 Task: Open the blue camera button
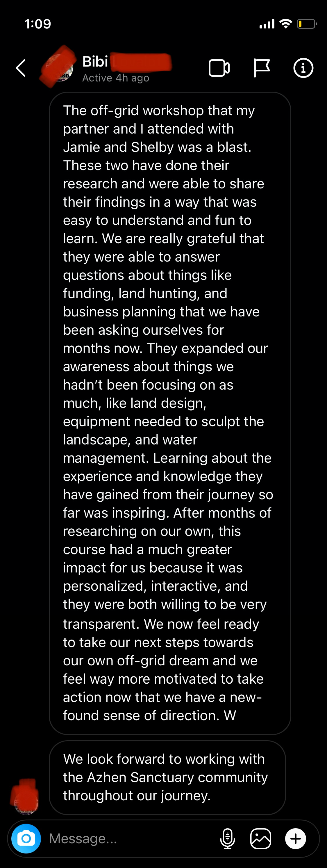26,839
